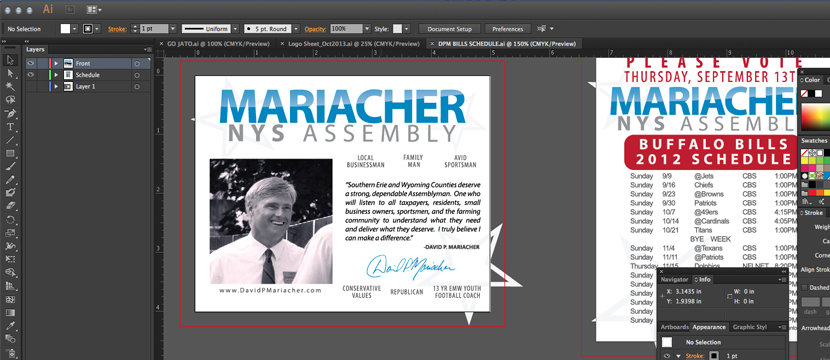Select the Type tool
830x360 pixels.
10,127
